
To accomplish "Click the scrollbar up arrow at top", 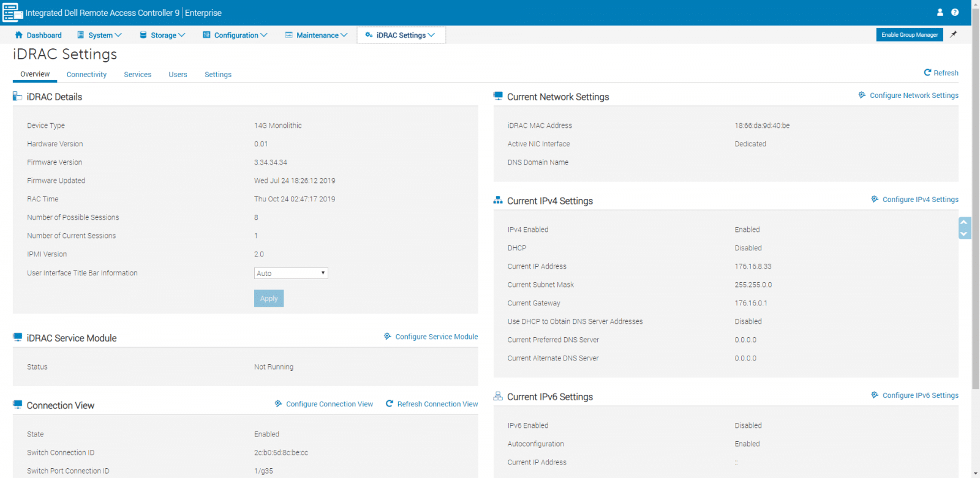I will click(976, 4).
